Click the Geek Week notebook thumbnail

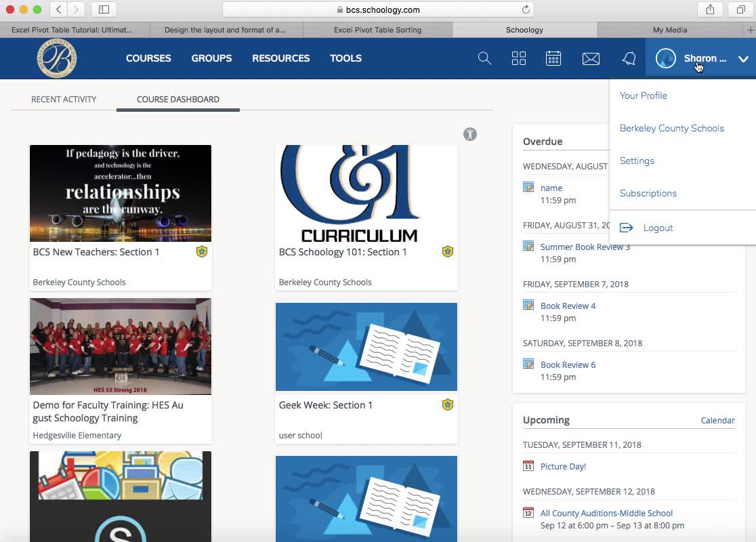pos(366,347)
